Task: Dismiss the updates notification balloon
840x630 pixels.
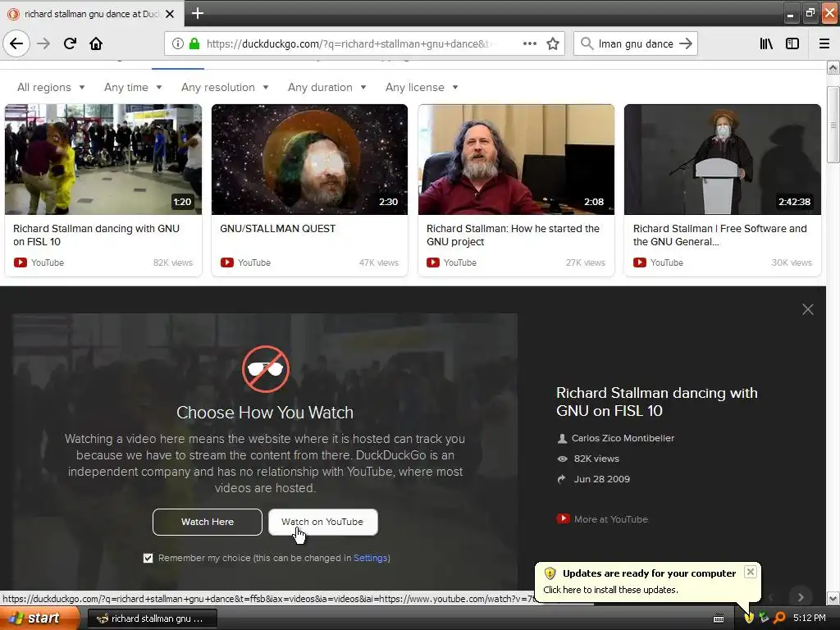Action: click(x=751, y=572)
